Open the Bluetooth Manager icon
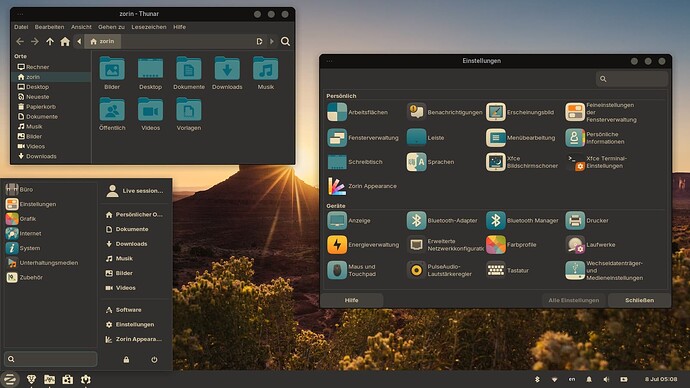690x388 pixels. point(495,220)
